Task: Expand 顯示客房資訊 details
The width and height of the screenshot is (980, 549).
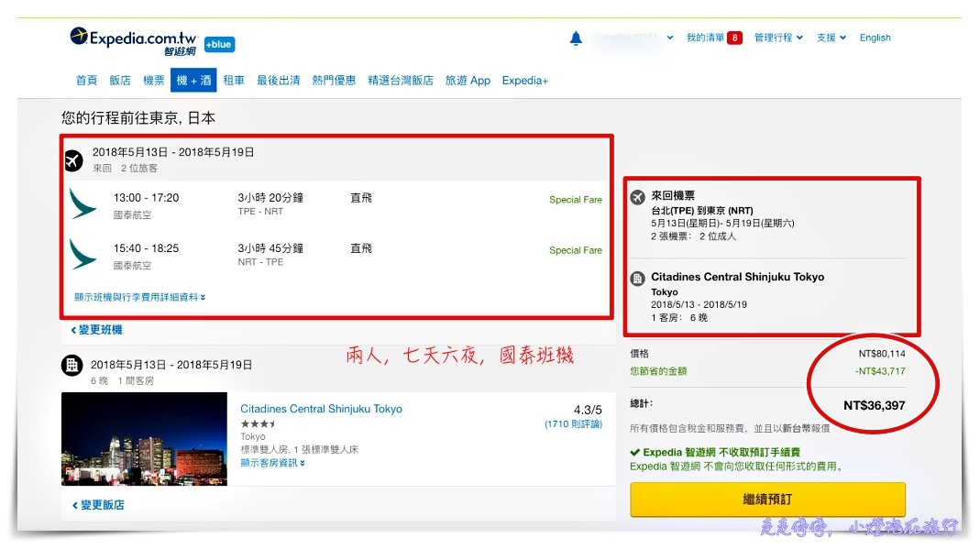Action: click(x=272, y=463)
